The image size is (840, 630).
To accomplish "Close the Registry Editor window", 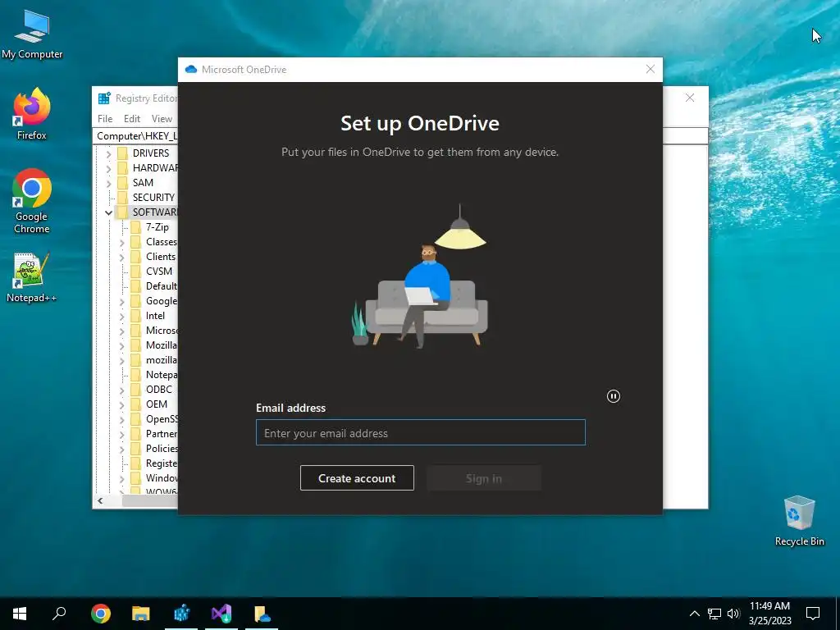I will [690, 98].
